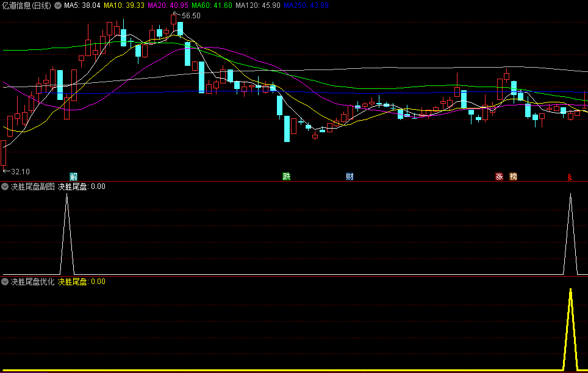Open the 榜 ranking marker icon
The image size is (588, 373).
pos(514,177)
